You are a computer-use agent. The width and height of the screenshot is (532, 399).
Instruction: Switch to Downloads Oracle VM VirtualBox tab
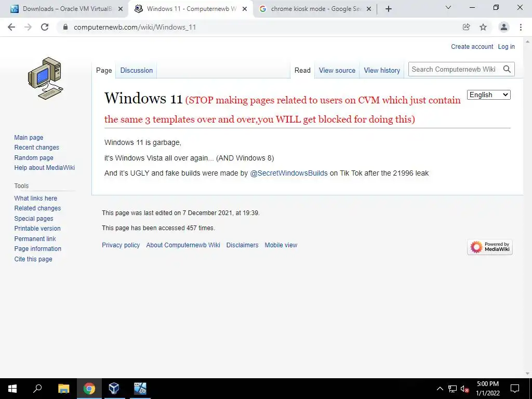point(64,9)
